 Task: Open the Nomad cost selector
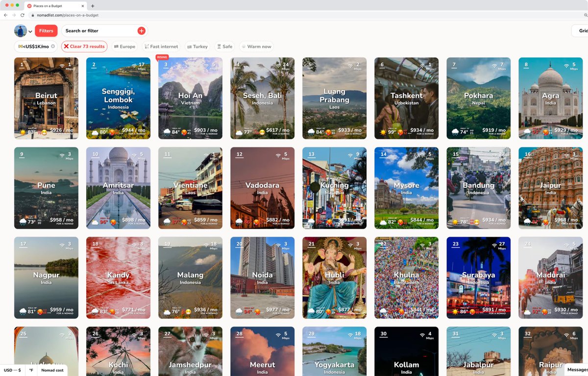pyautogui.click(x=52, y=370)
